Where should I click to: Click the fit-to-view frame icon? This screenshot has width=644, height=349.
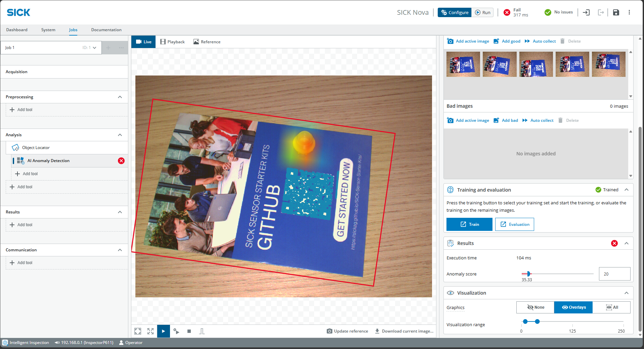click(x=138, y=331)
